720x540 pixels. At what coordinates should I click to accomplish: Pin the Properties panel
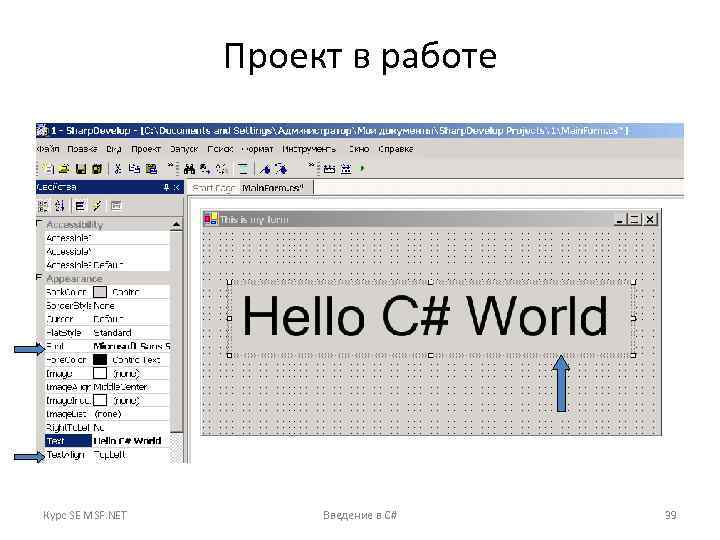[x=166, y=187]
